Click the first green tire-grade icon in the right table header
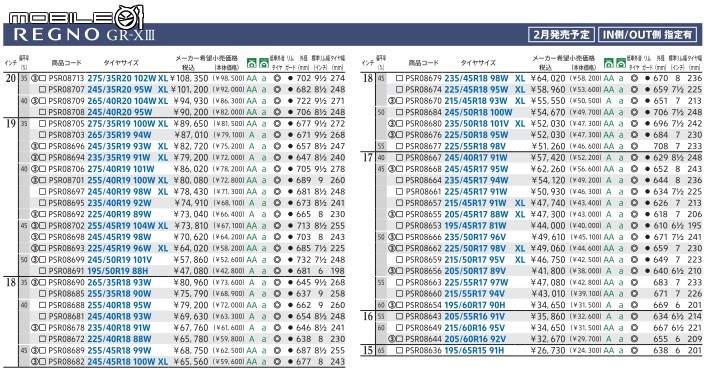 click(x=609, y=63)
